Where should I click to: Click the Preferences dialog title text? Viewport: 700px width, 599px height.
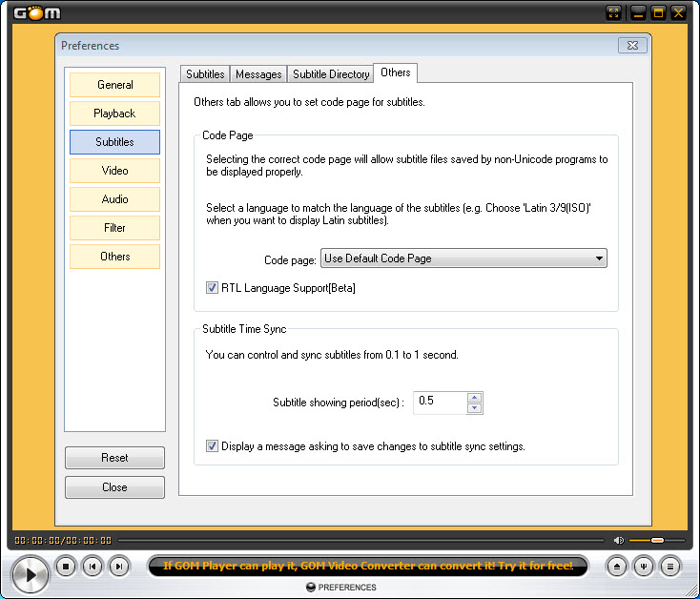click(x=91, y=46)
